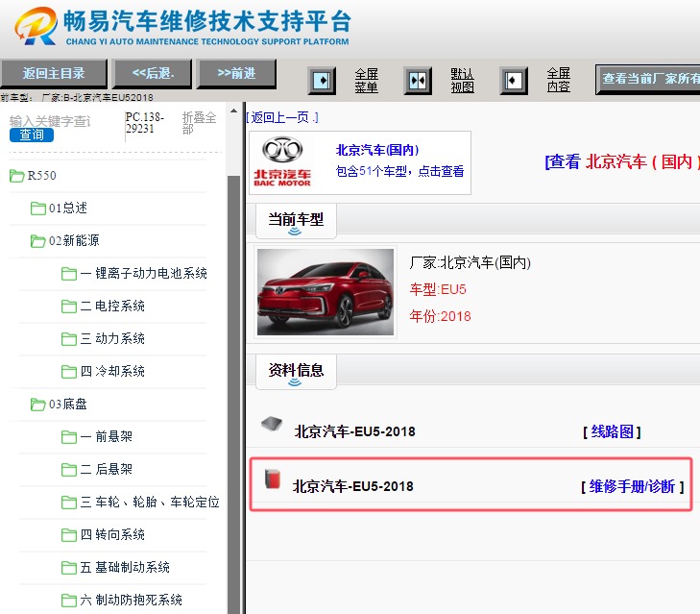Go back with the <<后退 button
700x614 pixels.
153,73
